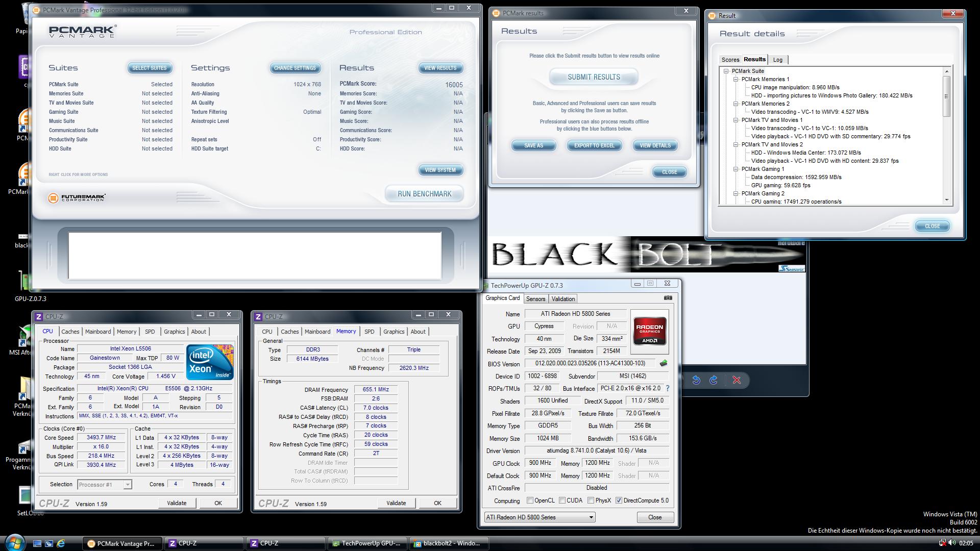Viewport: 980px width, 551px height.
Task: Click rotate counterclockwise in photo viewer
Action: point(696,380)
